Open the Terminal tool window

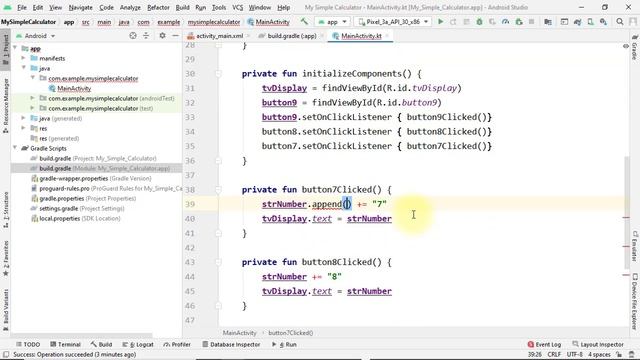click(65, 344)
